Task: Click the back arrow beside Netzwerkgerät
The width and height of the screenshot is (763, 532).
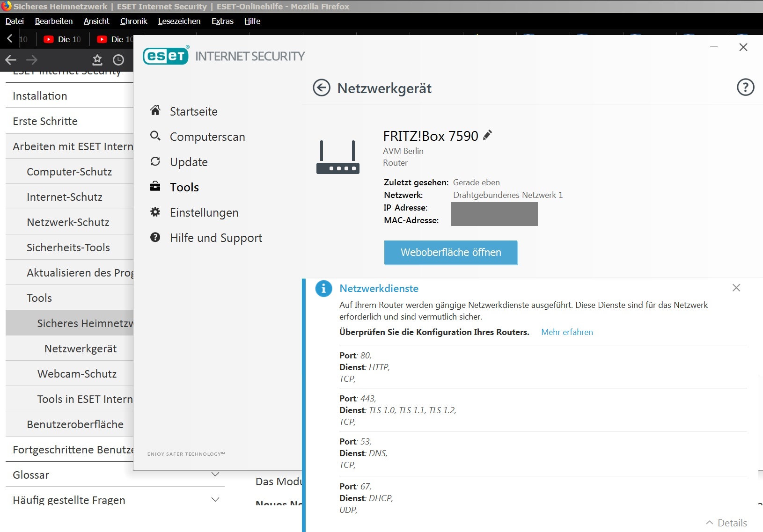Action: click(x=322, y=88)
